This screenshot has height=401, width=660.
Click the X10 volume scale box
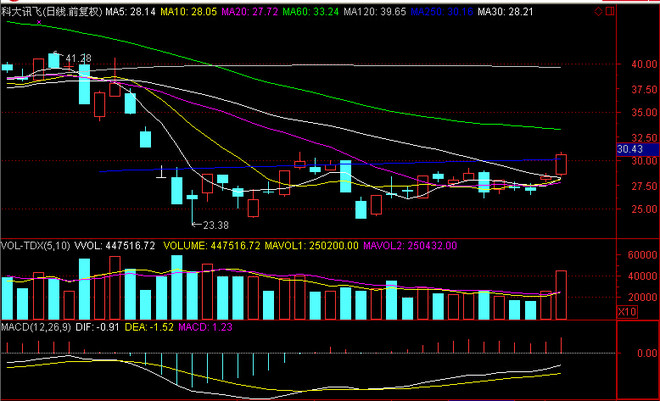click(627, 312)
